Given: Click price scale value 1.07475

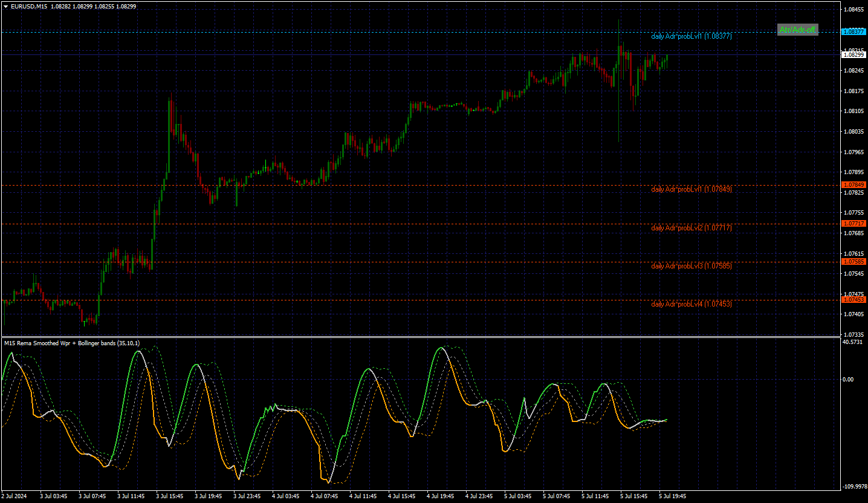Looking at the screenshot, I should [855, 294].
